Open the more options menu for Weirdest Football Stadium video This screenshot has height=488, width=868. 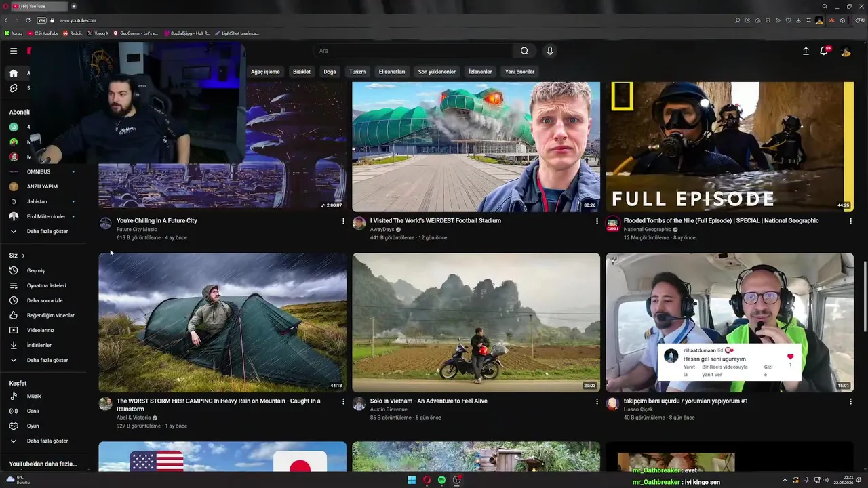[597, 221]
